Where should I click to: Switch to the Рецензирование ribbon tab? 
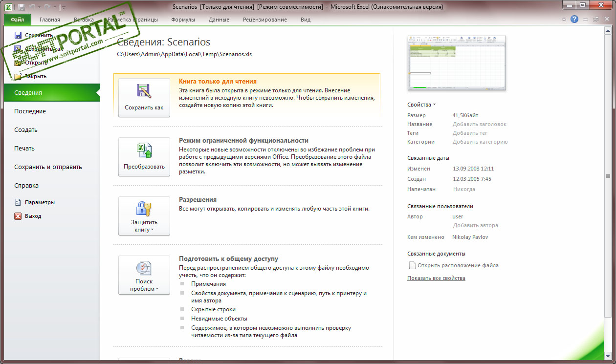[264, 20]
